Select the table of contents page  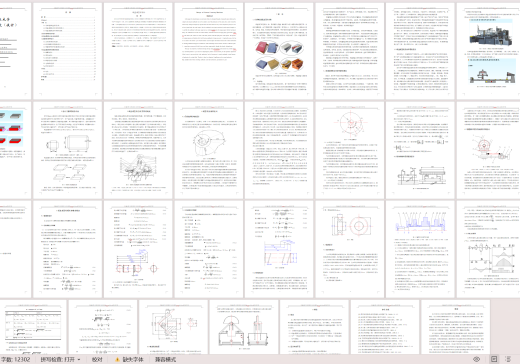[x=67, y=51]
